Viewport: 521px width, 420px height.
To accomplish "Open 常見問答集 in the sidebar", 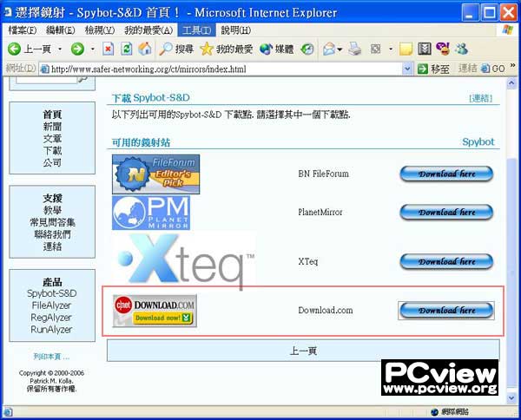I will point(52,222).
